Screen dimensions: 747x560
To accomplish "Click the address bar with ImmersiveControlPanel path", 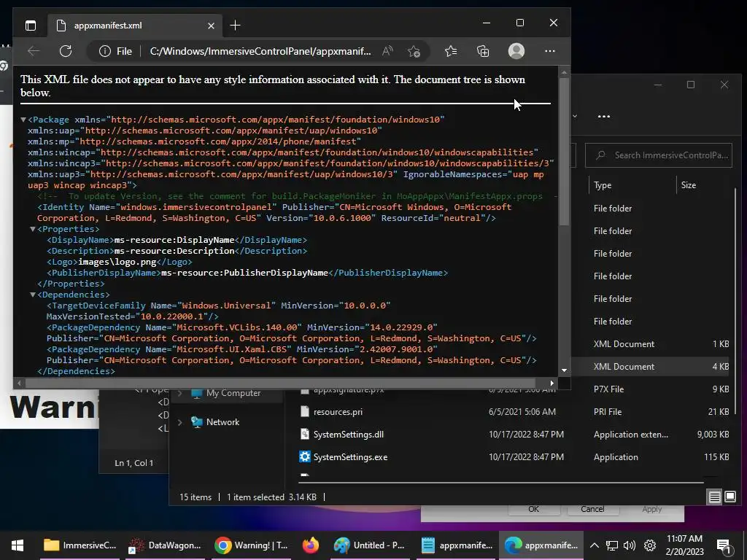I will tap(260, 51).
